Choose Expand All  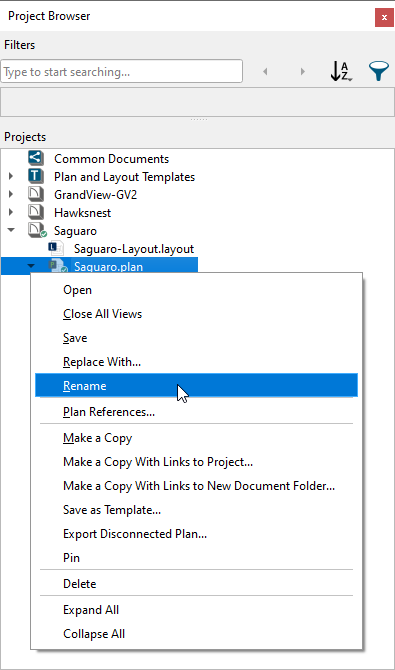tap(196, 610)
